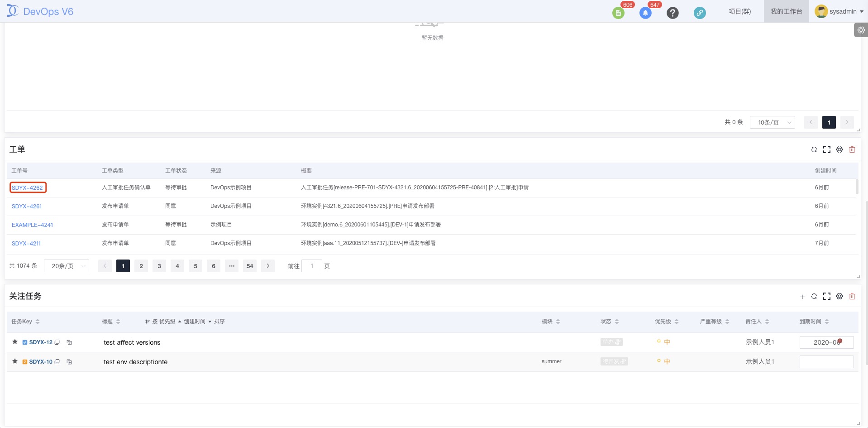Click the task type icon of SDYX-12
Viewport: 868px width, 428px height.
tap(25, 342)
